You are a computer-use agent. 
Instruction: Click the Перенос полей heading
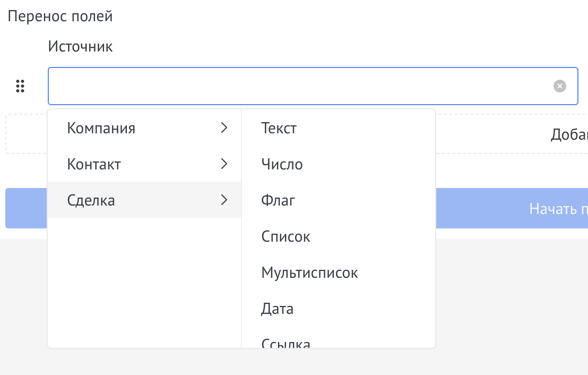(x=59, y=16)
